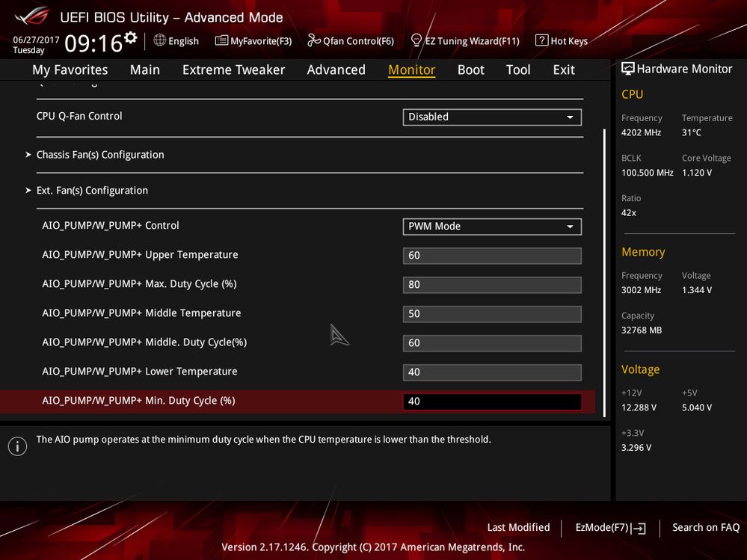The width and height of the screenshot is (747, 560).
Task: Select AIO_PUMP/W_PUMP+ Middle. Duty Cycle label
Action: click(x=144, y=342)
